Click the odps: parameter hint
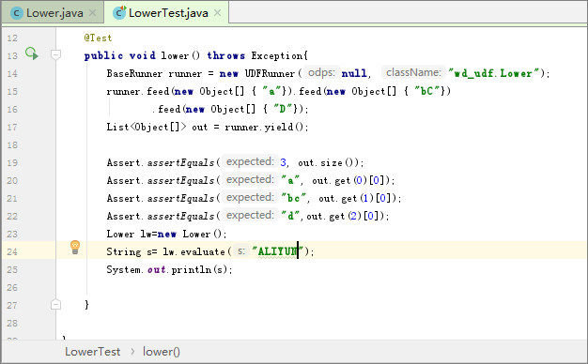Screen dimensions: 588x364 (321, 72)
